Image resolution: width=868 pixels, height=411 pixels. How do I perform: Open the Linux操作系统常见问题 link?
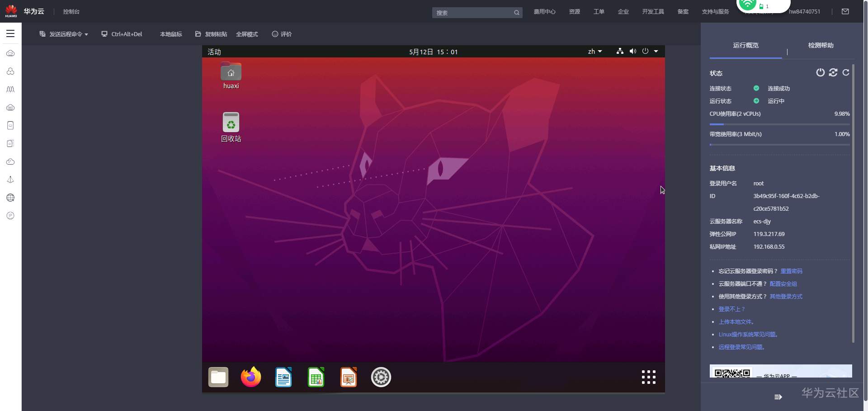point(749,335)
